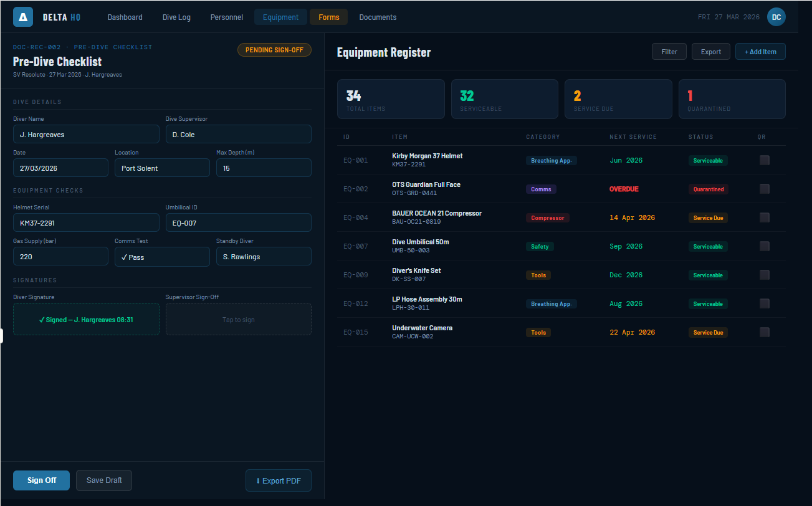The width and height of the screenshot is (812, 506).
Task: Click the Pending Sign-Off status badge
Action: 274,50
